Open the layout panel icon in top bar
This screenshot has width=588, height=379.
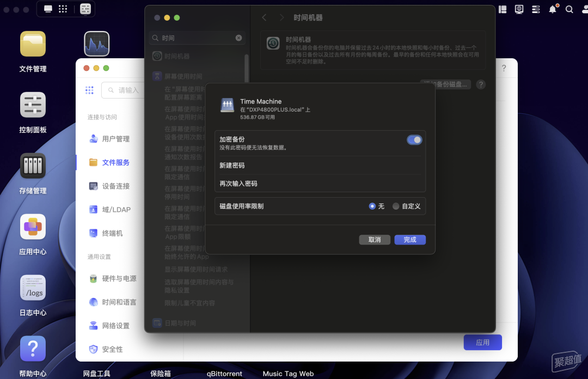click(503, 9)
